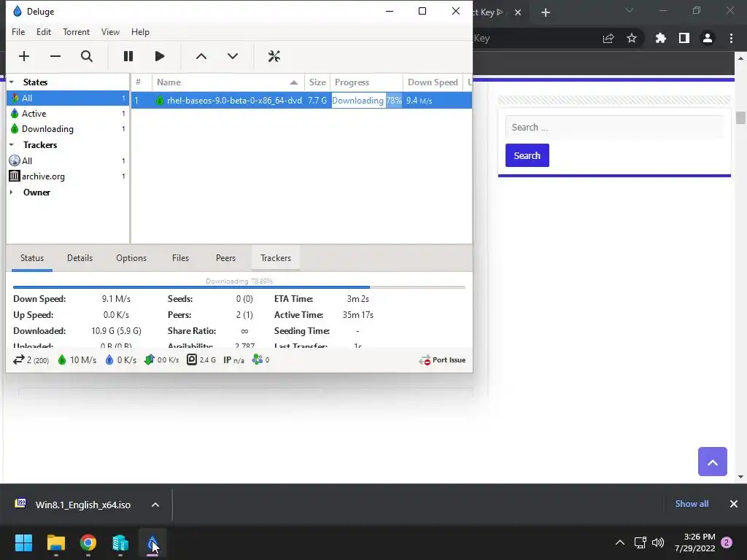Image resolution: width=747 pixels, height=560 pixels.
Task: Open File Explorer from taskbar
Action: tap(55, 542)
